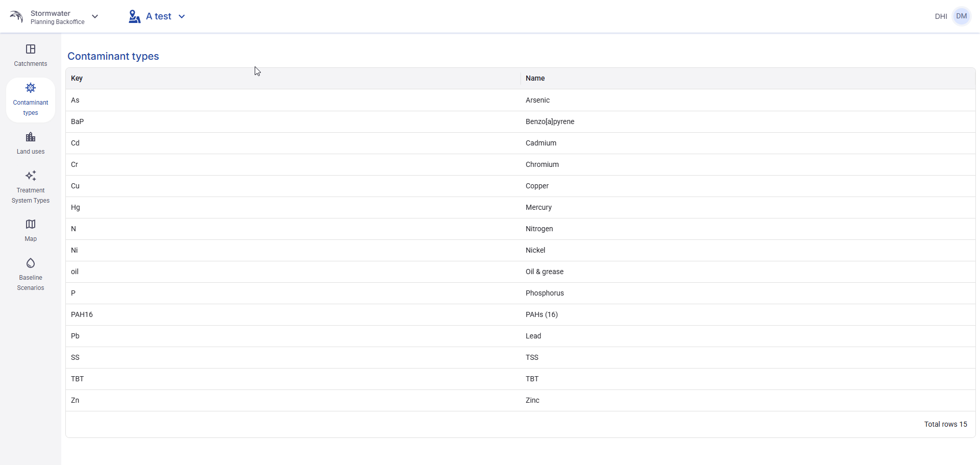Click the Stormwater dolphin logo icon
The image size is (980, 465).
click(x=16, y=16)
